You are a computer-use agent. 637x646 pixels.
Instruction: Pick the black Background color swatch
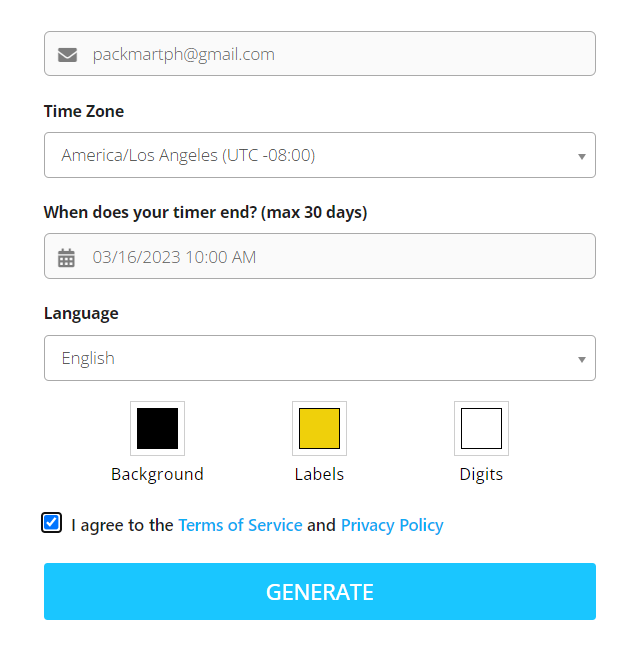pyautogui.click(x=157, y=428)
